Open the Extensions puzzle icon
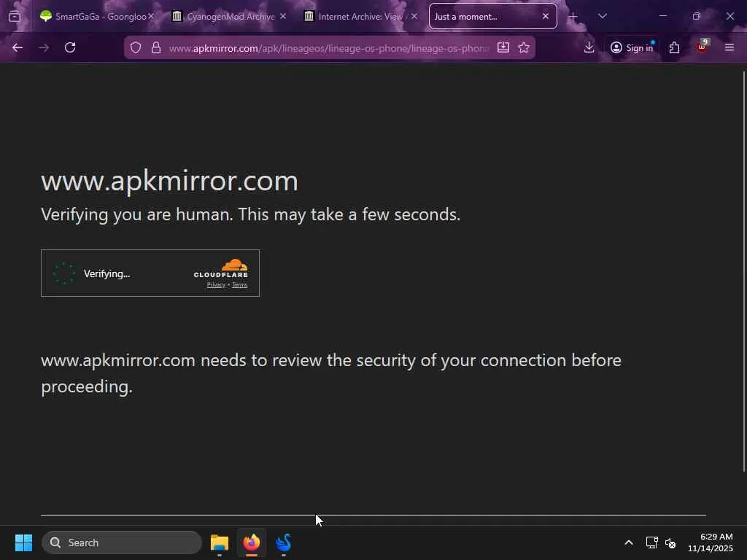Screen dimensions: 747x560 (675, 47)
